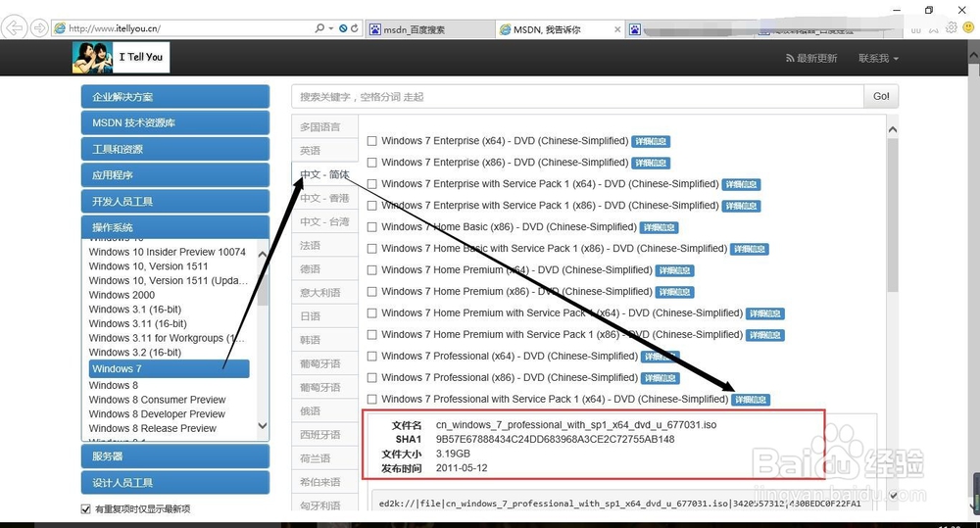The image size is (980, 528).
Task: Open 详细信息 for Professional with SP1 (x64)
Action: point(750,400)
